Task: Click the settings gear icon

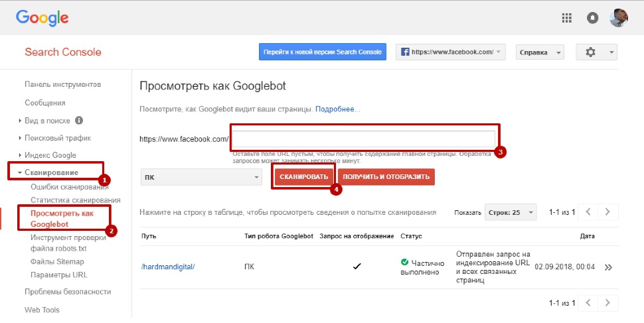Action: [590, 52]
